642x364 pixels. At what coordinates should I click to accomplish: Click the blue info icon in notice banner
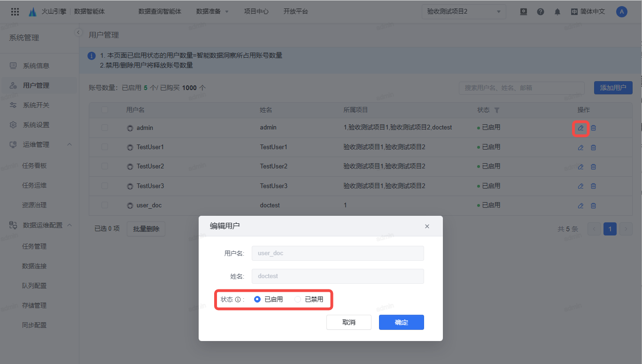[92, 56]
